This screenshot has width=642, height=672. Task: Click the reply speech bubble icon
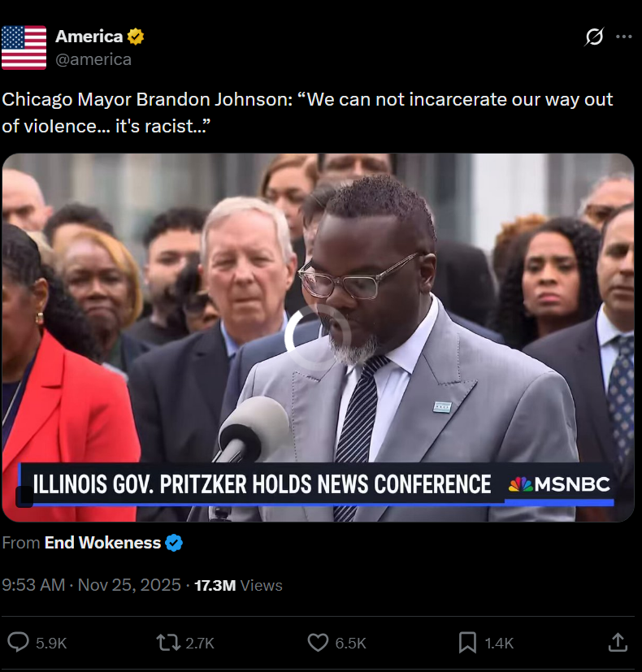tap(19, 643)
